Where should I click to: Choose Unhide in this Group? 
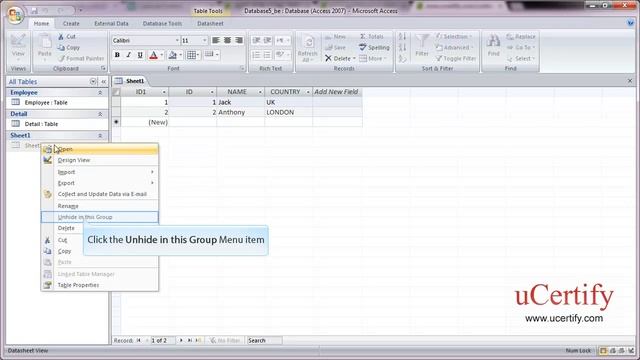100,217
